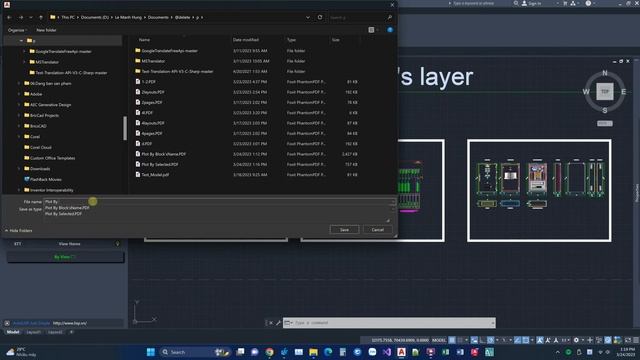Click the W direction on ViewCube compass
Image resolution: width=640 pixels, height=360 pixels.
click(x=586, y=92)
